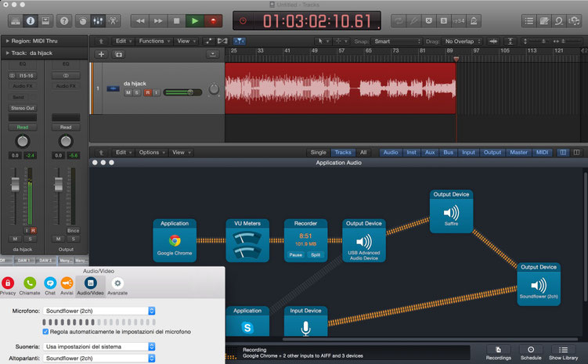Toggle record enable R on da hijack track
Viewport: 588px width, 364px height.
pos(148,92)
